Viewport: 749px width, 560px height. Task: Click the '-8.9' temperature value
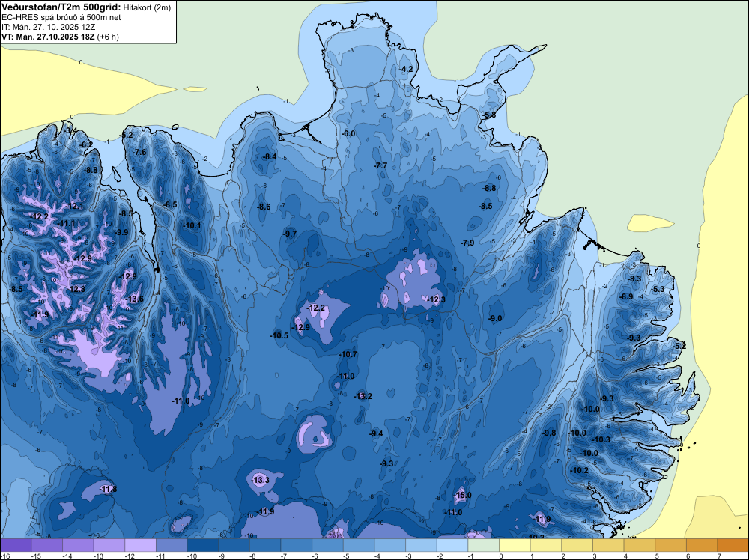tap(626, 297)
